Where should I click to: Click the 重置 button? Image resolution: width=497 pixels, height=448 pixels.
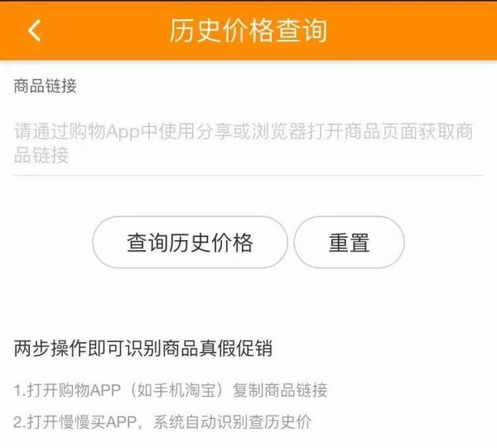pyautogui.click(x=349, y=243)
